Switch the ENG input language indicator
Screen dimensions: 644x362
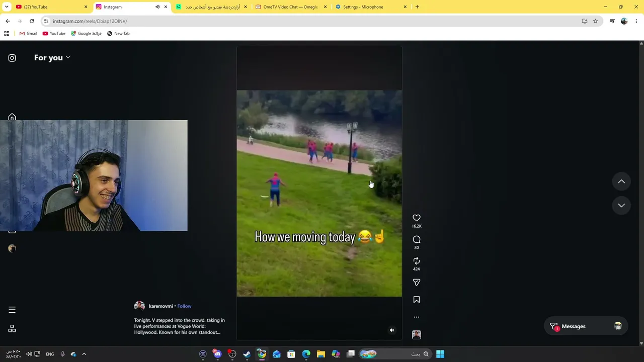(50, 354)
